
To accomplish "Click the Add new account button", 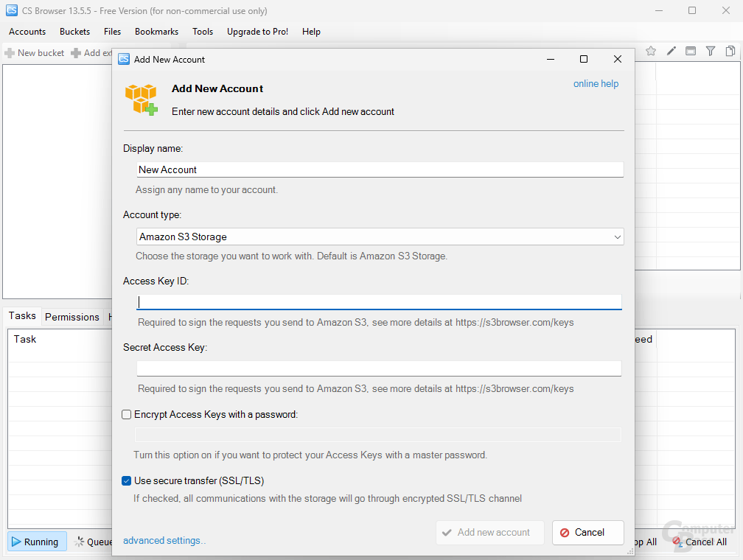I will pos(490,533).
